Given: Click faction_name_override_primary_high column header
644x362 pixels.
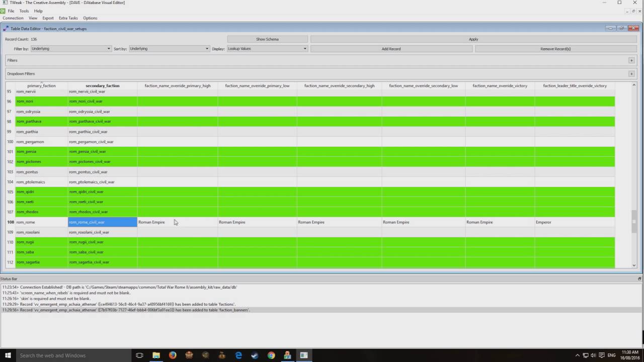Looking at the screenshot, I should (x=178, y=86).
